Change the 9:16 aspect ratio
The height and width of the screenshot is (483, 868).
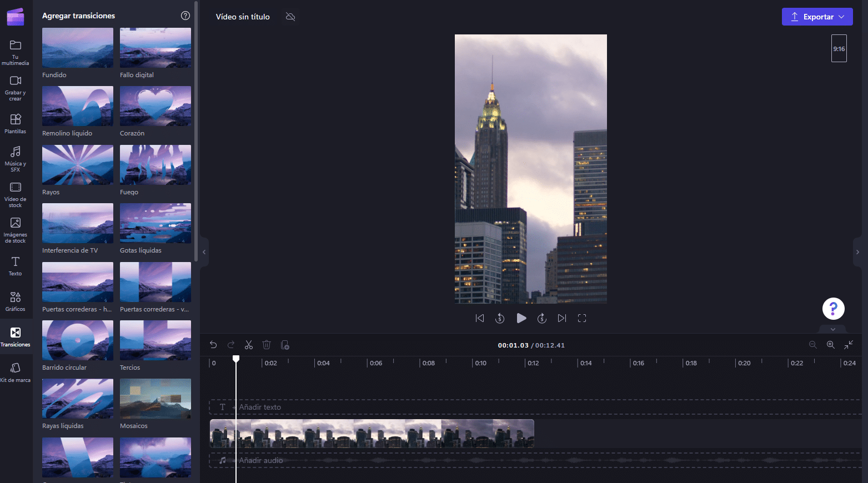[839, 48]
